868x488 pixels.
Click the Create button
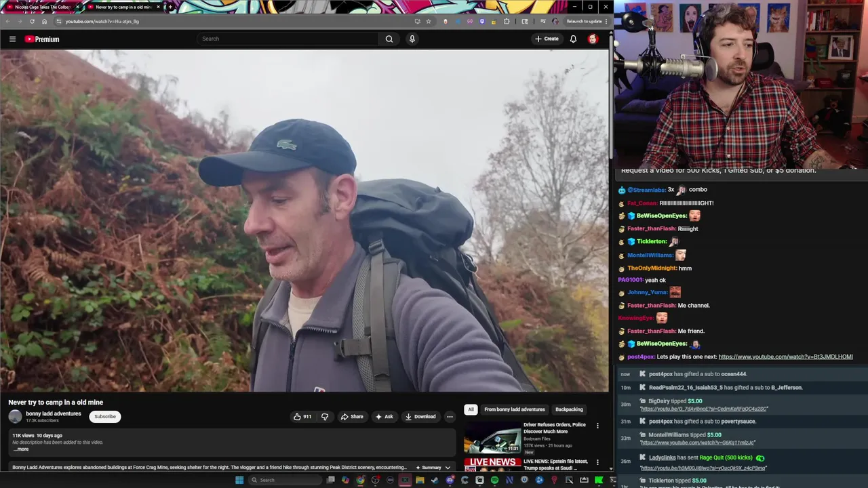(x=547, y=39)
